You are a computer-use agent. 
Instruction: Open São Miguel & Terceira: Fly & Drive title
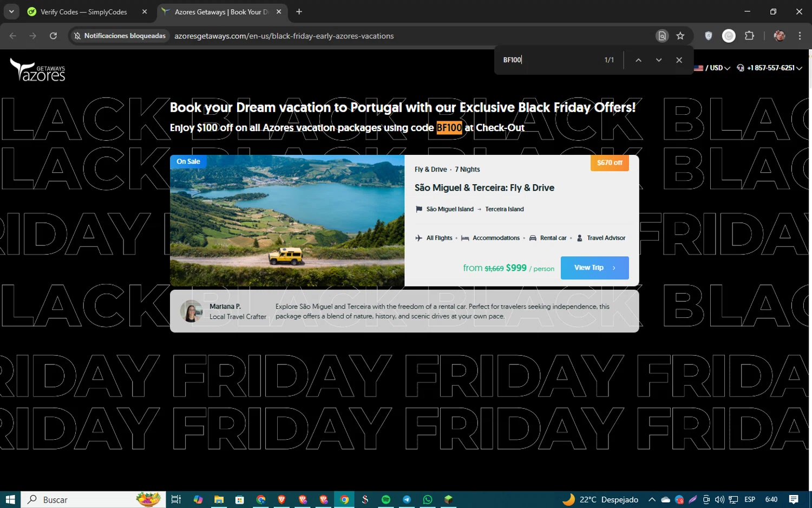click(484, 188)
